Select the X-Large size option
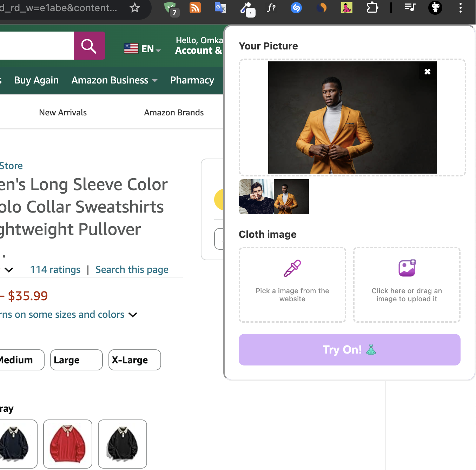 134,360
